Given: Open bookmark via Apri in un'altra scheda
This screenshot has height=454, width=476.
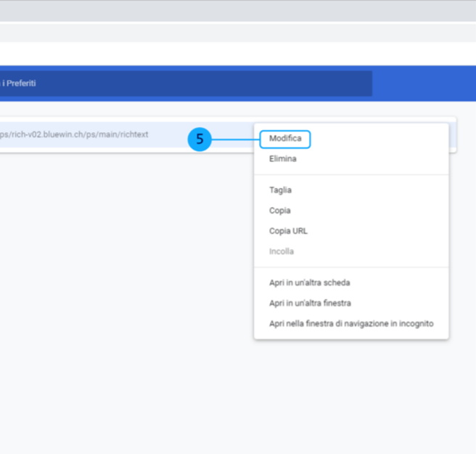Looking at the screenshot, I should [x=309, y=283].
